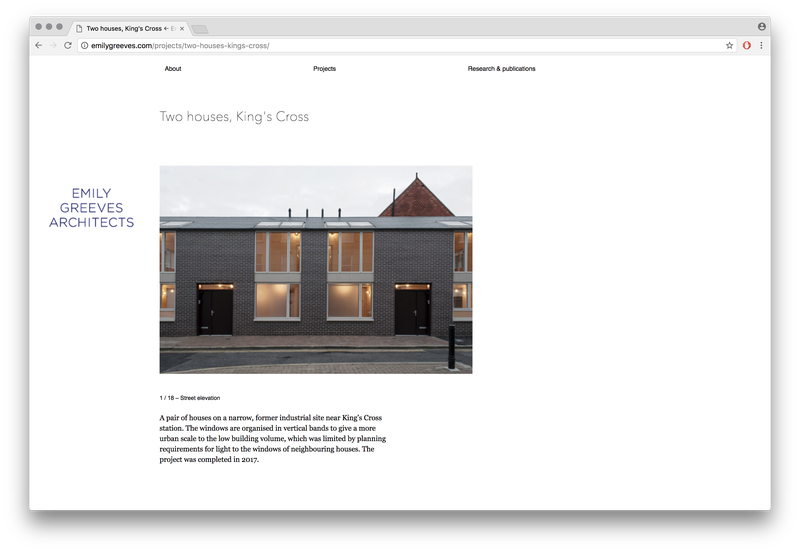
Task: Open the Projects menu item
Action: point(324,68)
